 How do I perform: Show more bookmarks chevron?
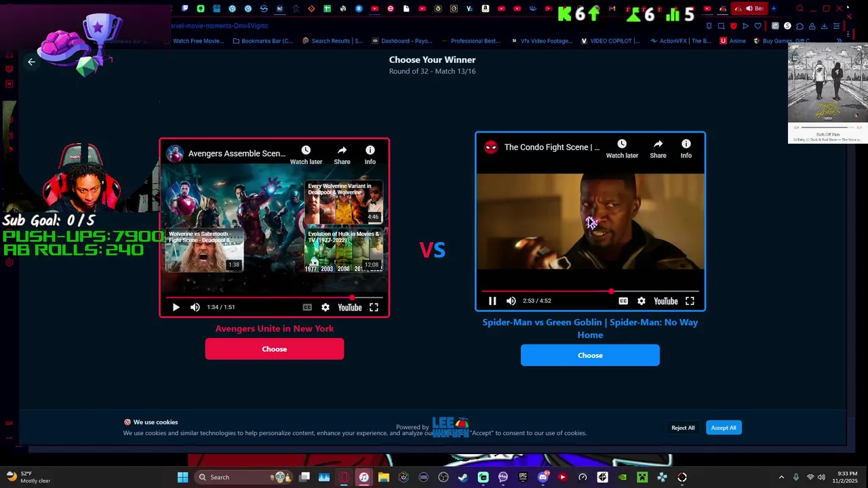(x=839, y=41)
